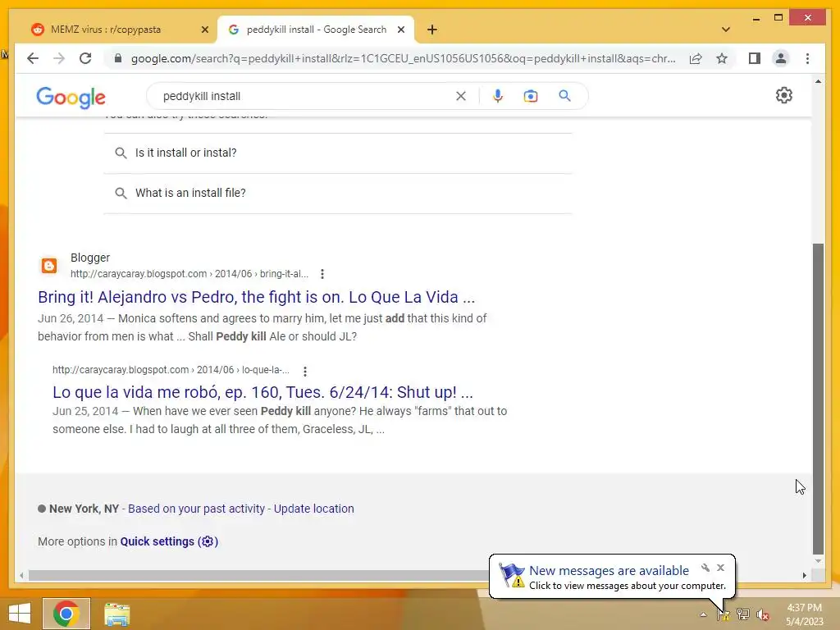Open the Windows Start button
This screenshot has height=630, width=840.
point(20,614)
